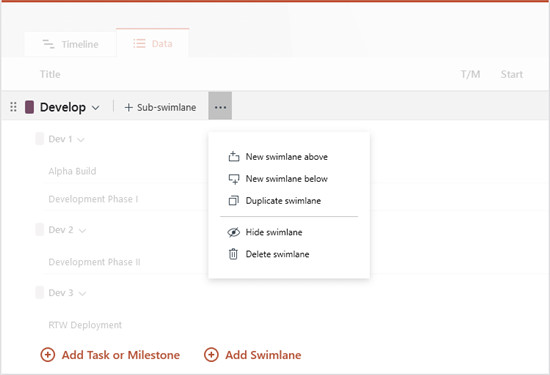Click the drag handle beside Develop swimlane

click(13, 107)
